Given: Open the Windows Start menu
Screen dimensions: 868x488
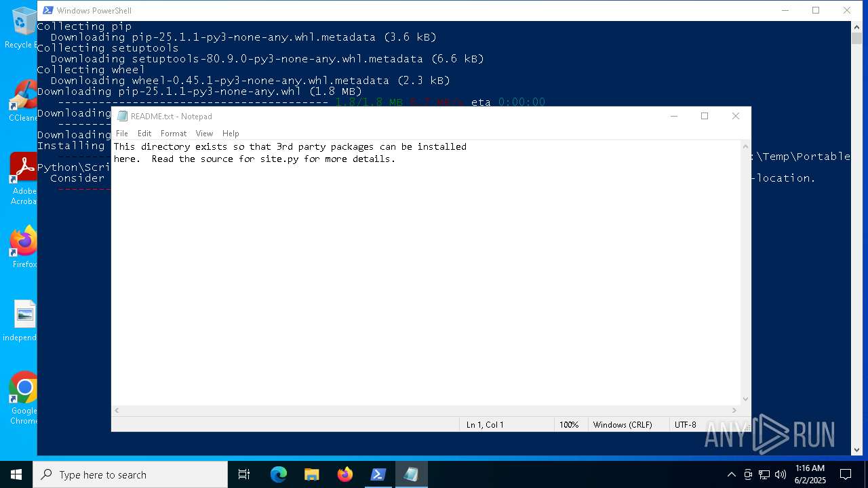Looking at the screenshot, I should pos(16,474).
